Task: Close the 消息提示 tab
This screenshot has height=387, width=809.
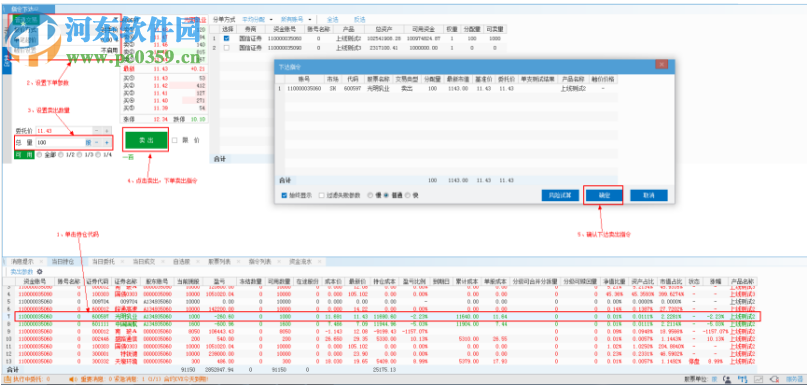Action: tap(42, 262)
